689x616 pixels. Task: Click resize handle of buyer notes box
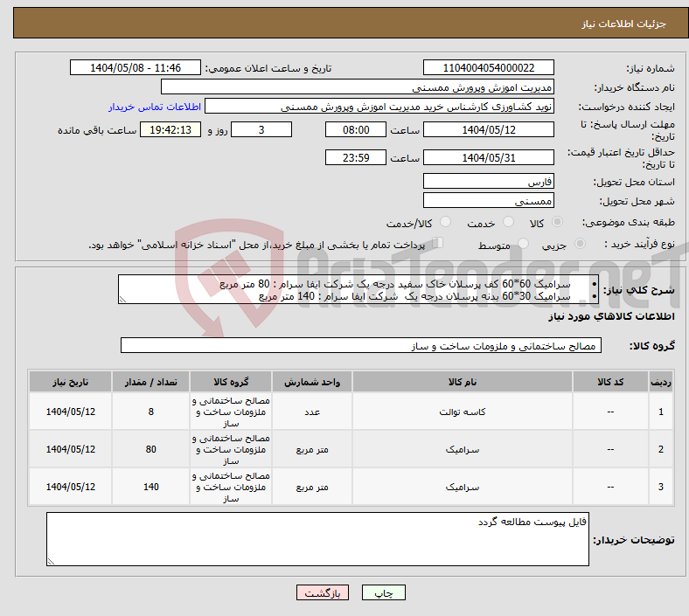51,562
